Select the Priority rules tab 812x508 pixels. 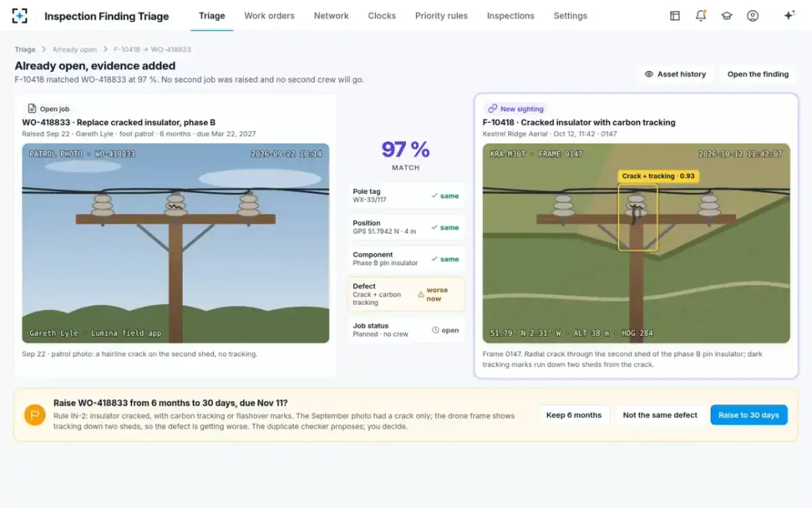click(441, 16)
